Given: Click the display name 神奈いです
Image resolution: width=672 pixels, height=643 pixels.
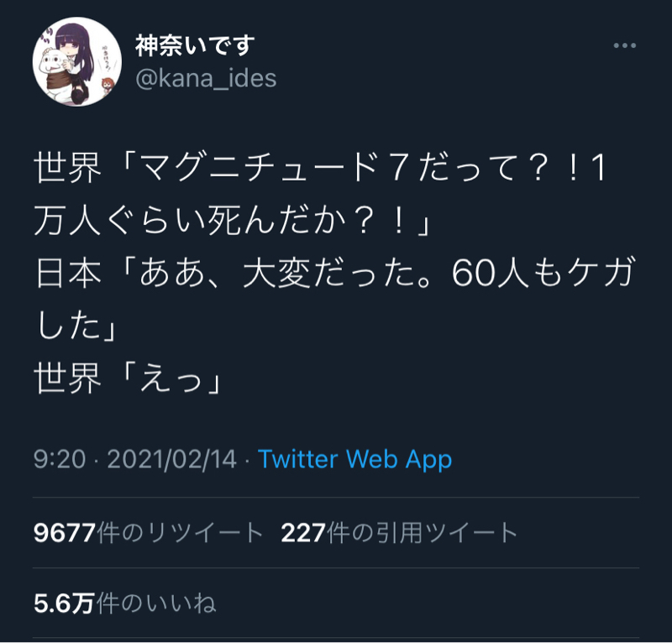Looking at the screenshot, I should coord(195,45).
